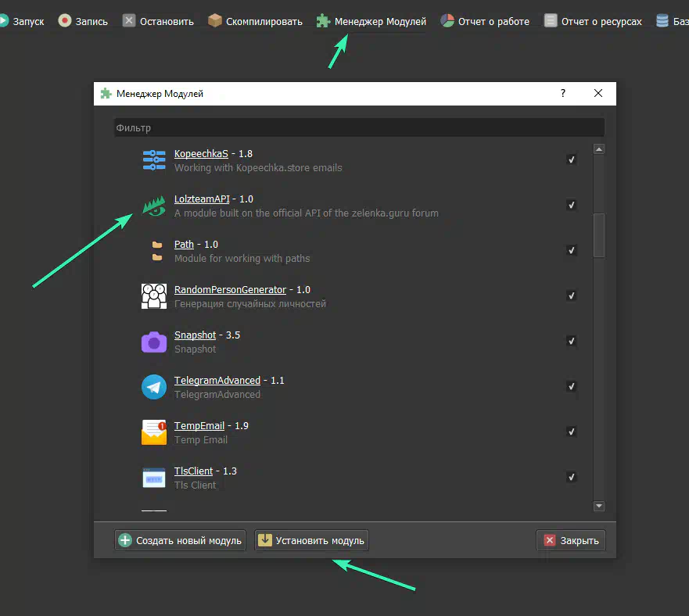Click the TelegramAdvanced paper plane icon
689x616 pixels.
154,387
